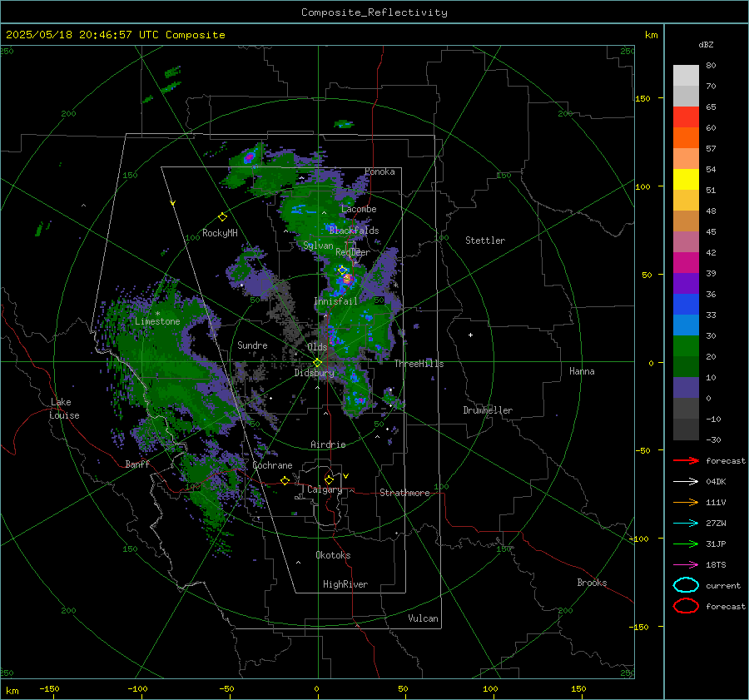This screenshot has height=700, width=749.
Task: Click the green 31JP arrow legend icon
Action: pos(686,544)
